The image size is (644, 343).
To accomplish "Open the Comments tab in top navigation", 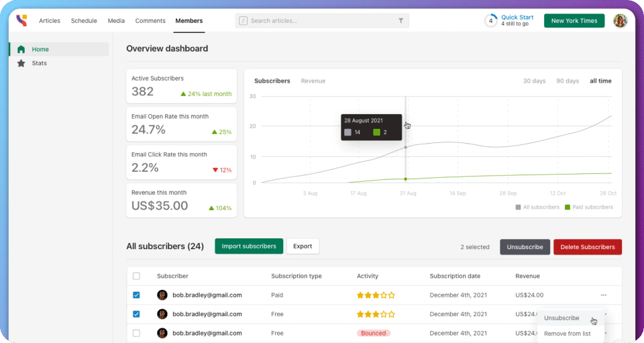I will point(150,21).
